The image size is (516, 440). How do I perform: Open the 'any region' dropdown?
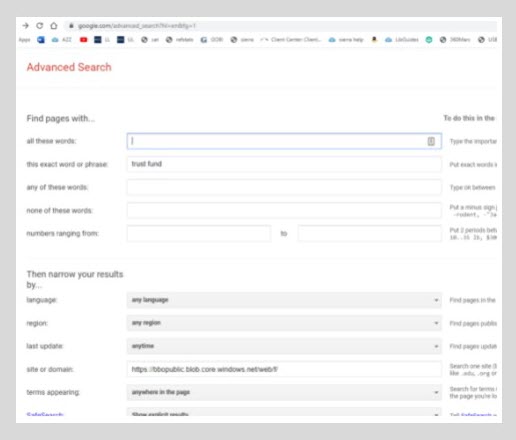pyautogui.click(x=284, y=323)
